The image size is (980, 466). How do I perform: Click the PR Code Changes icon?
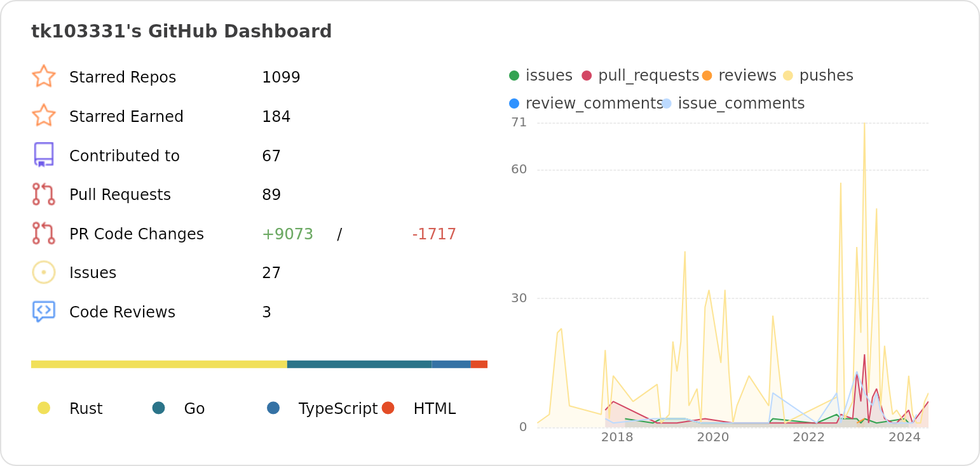point(44,233)
